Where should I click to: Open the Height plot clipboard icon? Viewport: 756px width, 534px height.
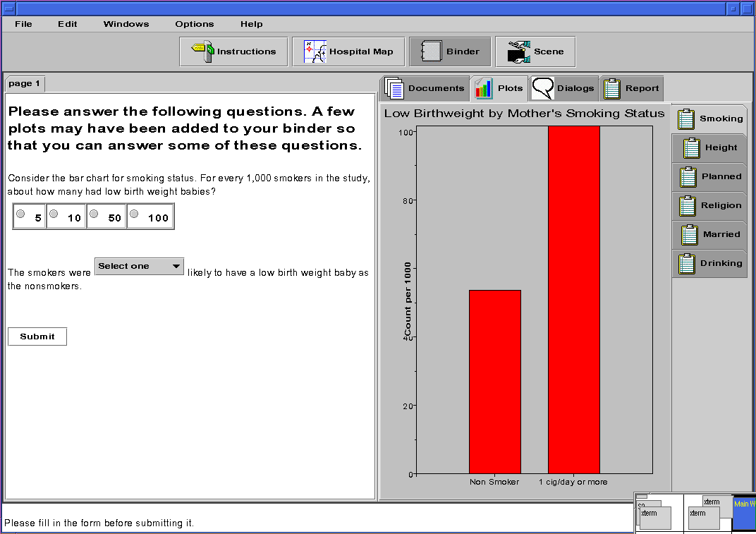tap(692, 148)
